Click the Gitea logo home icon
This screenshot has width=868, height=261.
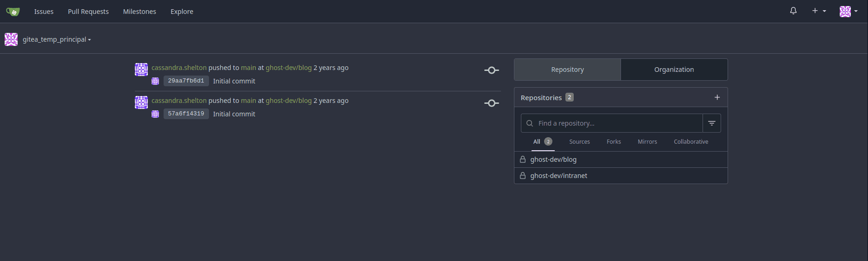(x=13, y=12)
